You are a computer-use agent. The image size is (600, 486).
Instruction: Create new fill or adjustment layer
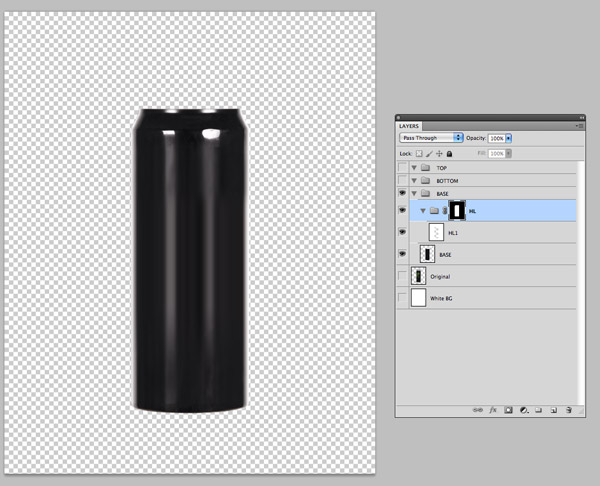click(x=524, y=410)
